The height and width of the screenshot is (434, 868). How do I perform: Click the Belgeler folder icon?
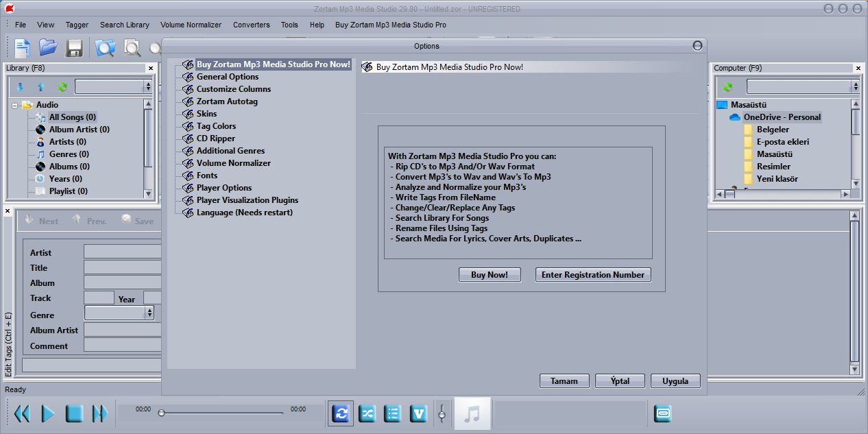tap(749, 130)
